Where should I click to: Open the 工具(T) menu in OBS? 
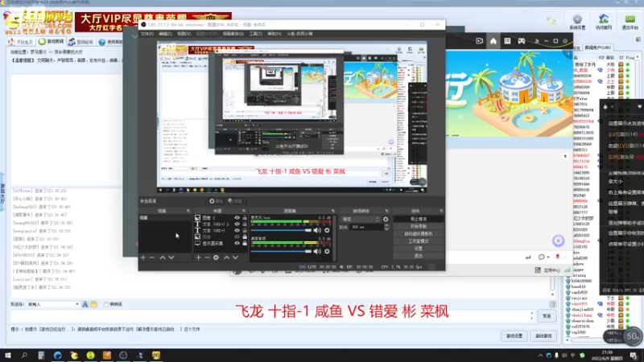click(256, 34)
